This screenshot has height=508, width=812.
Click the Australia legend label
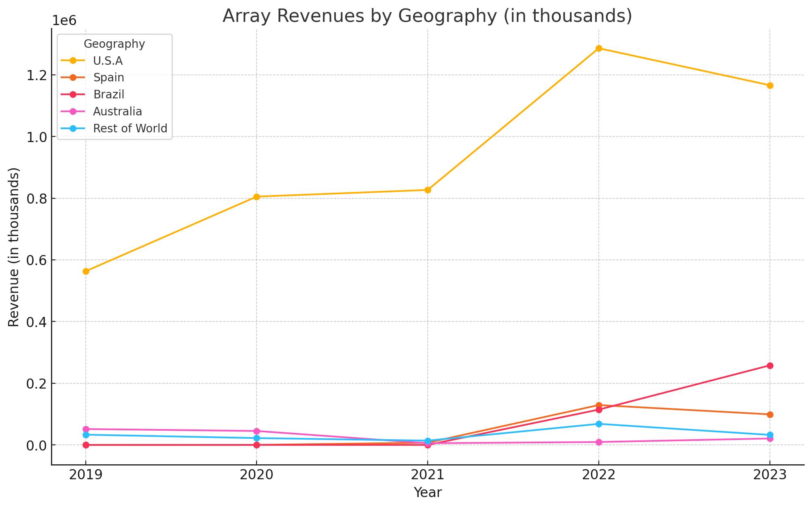tap(117, 111)
